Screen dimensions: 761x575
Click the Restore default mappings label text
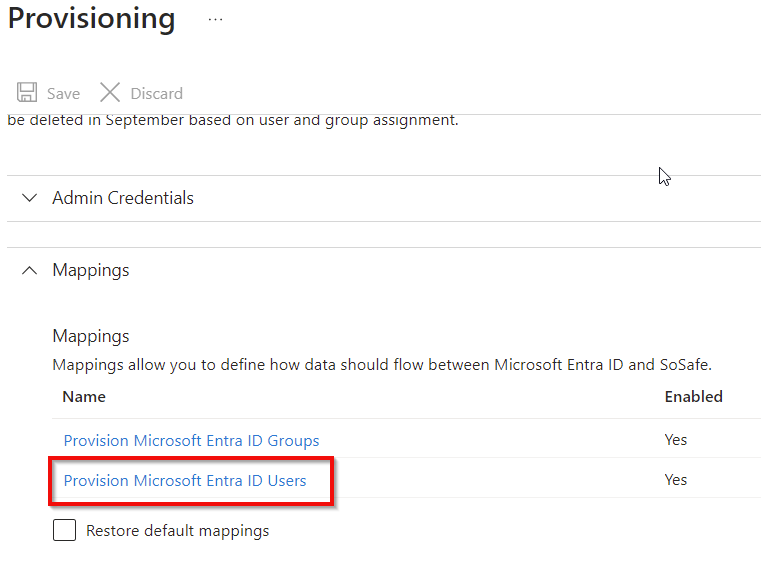[x=178, y=531]
